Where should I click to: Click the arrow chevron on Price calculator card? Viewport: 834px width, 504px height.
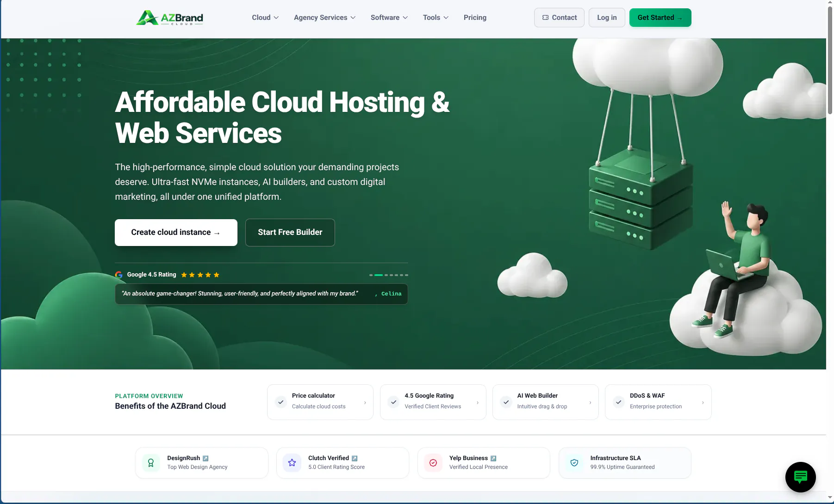point(365,403)
